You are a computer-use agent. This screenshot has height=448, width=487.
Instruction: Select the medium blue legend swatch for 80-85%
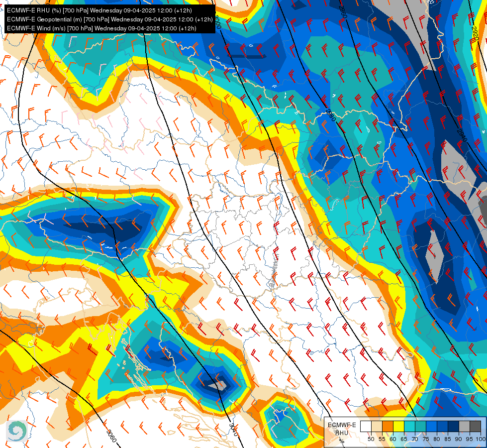click(x=442, y=426)
